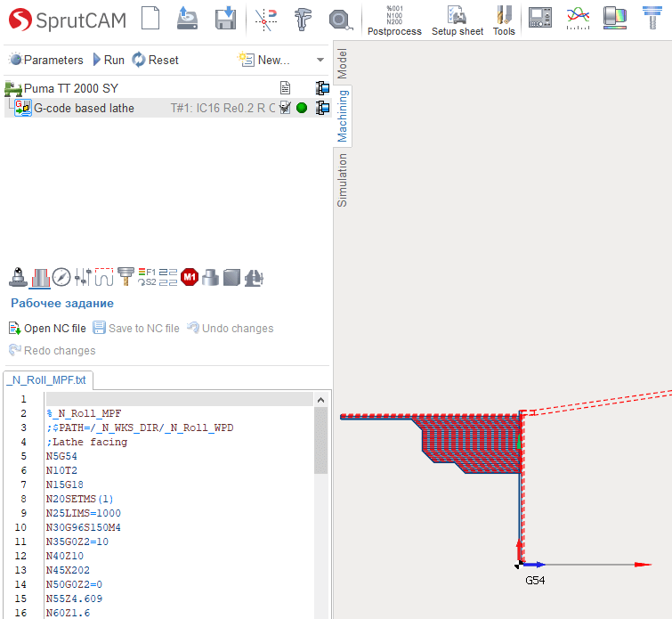Viewport: 672px width, 619px height.
Task: Click the G54 coordinate system label
Action: (x=535, y=581)
